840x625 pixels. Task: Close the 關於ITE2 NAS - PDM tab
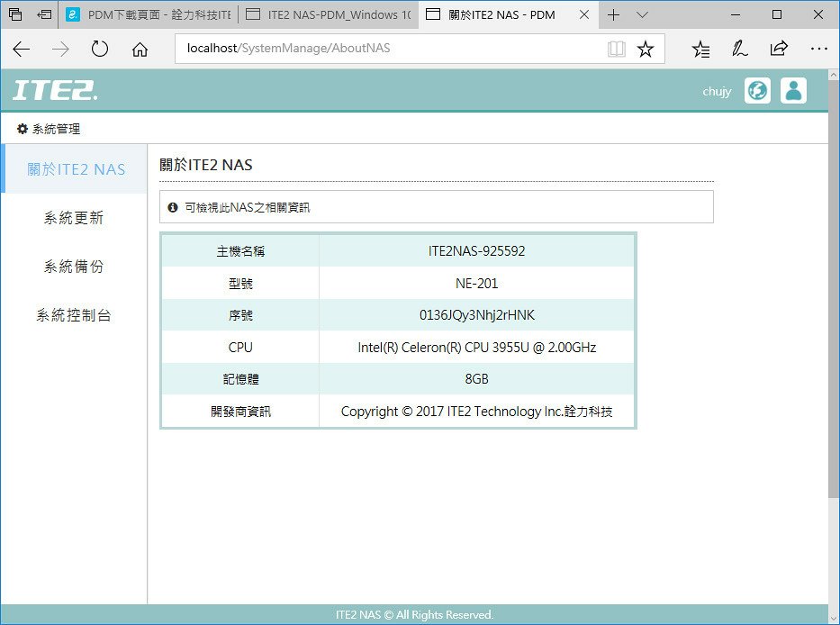[x=584, y=14]
